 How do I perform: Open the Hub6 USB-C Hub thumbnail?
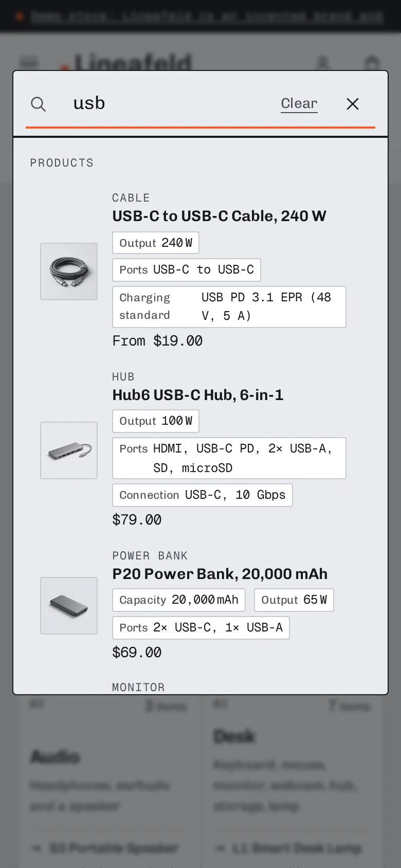coord(69,450)
